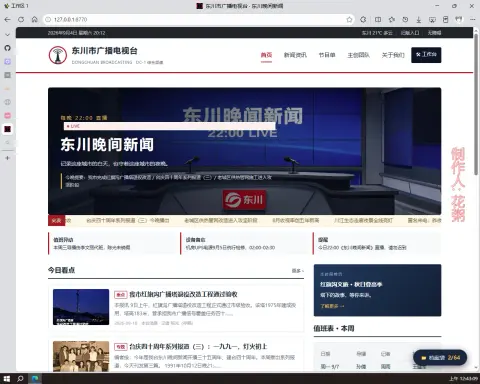Open the browser extensions puzzle icon
This screenshot has width=480, height=384.
tap(363, 20)
